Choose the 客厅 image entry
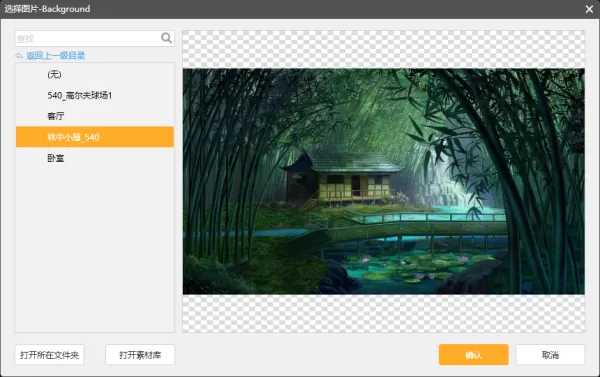The height and width of the screenshot is (377, 600). (x=95, y=116)
